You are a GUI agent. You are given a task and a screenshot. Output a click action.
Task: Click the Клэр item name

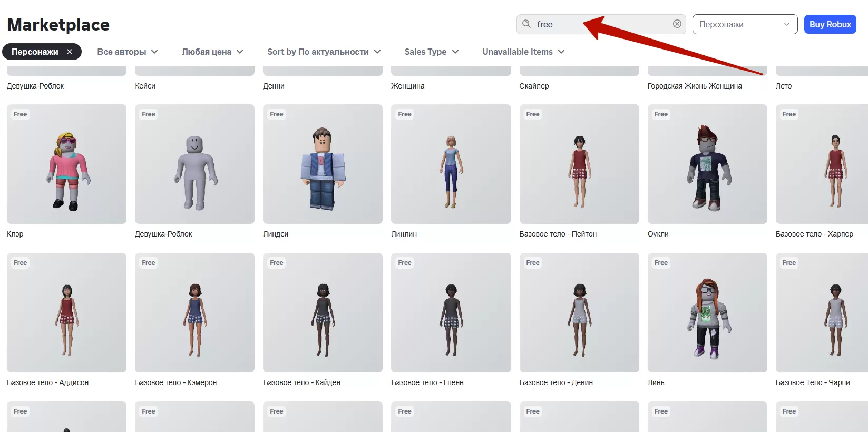[x=15, y=234]
